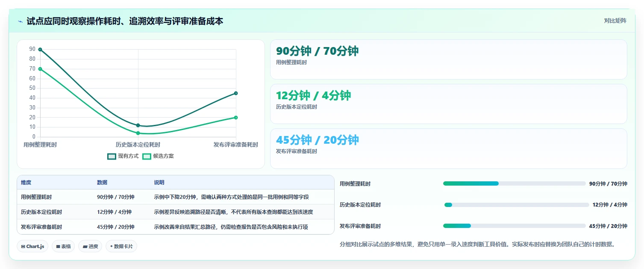Click 候选方案 data point at 发布评审准备耗时
The height and width of the screenshot is (269, 644).
pos(236,118)
